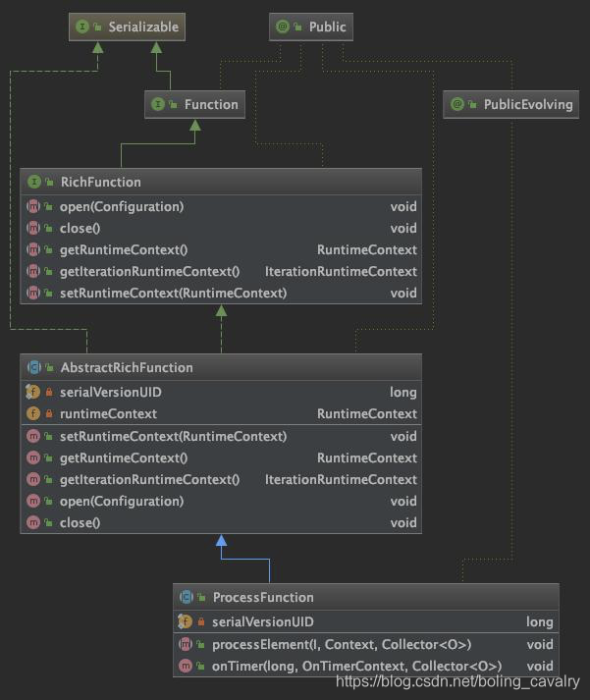Select open(Configuration) in RichFunction
This screenshot has width=590, height=700.
coord(221,206)
